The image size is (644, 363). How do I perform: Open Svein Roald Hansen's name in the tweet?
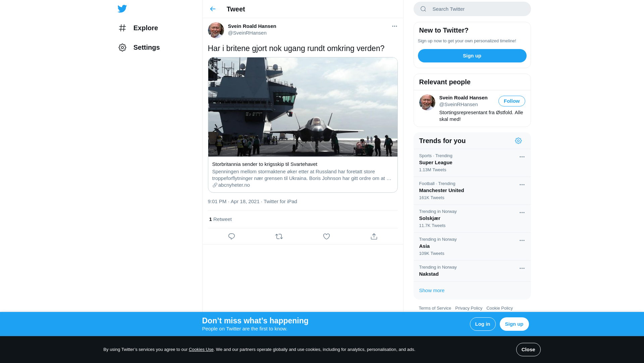coord(252,26)
